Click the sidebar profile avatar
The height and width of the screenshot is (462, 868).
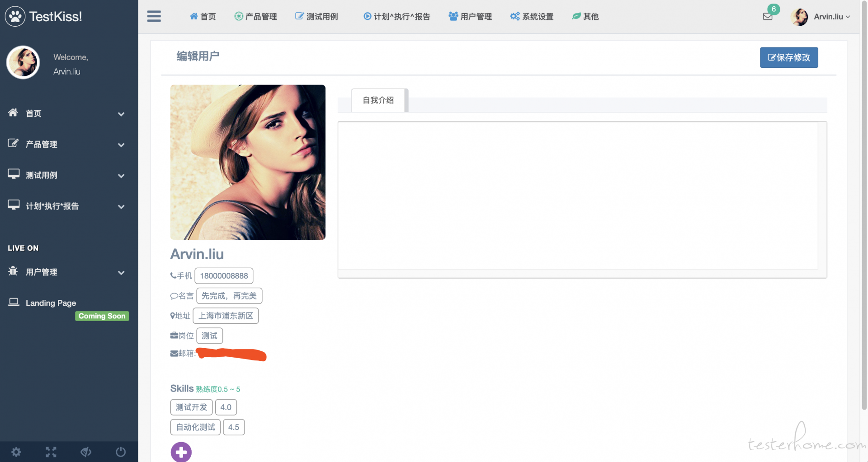pyautogui.click(x=23, y=62)
